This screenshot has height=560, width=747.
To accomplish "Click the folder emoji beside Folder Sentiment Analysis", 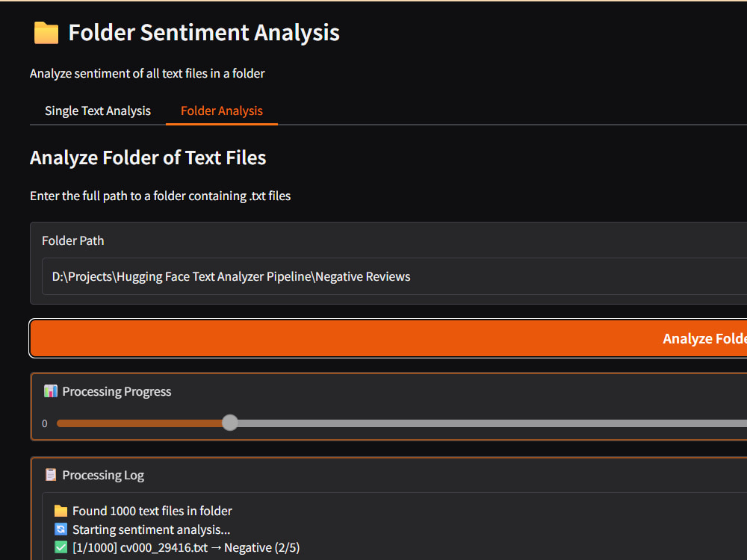I will pos(46,33).
